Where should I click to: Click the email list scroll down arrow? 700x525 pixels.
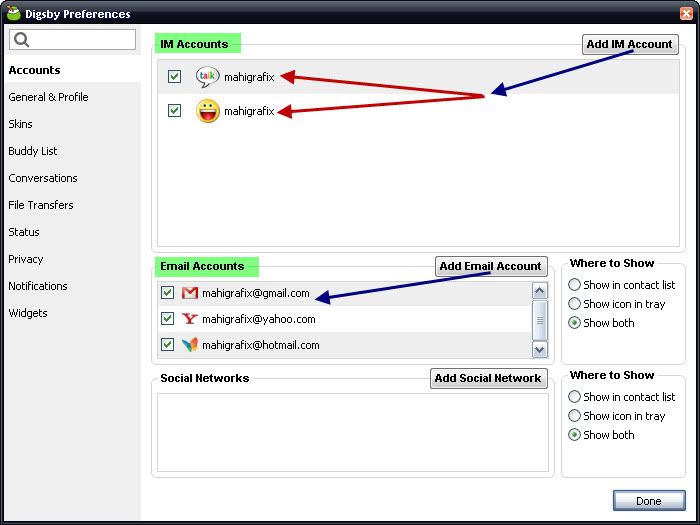[539, 349]
